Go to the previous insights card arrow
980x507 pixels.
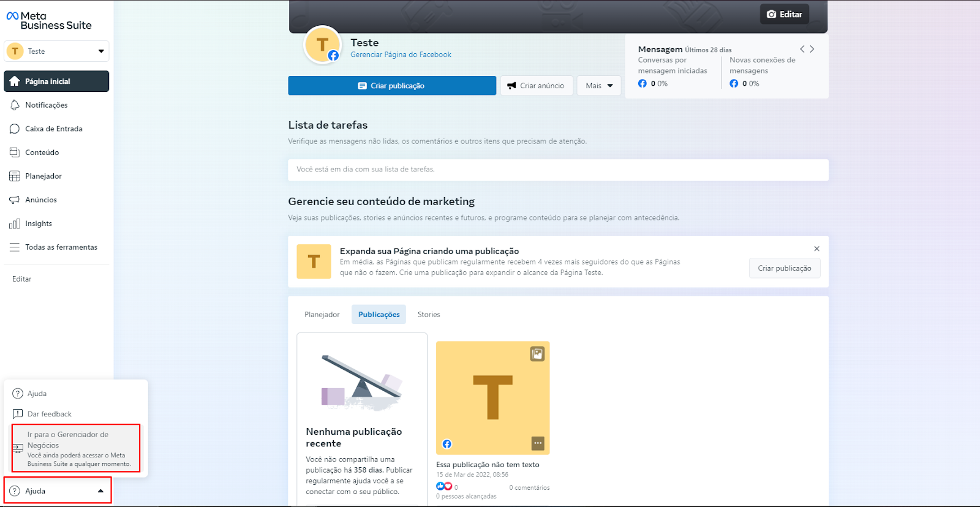point(802,49)
